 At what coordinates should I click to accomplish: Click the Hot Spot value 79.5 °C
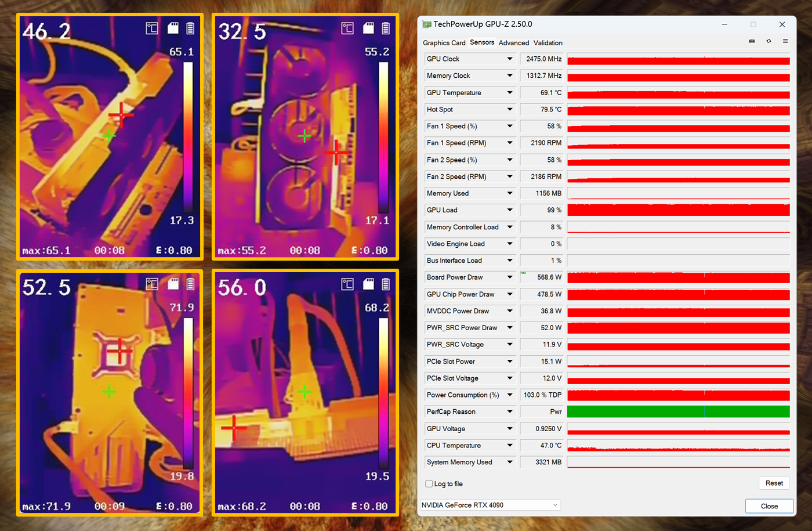click(x=542, y=110)
